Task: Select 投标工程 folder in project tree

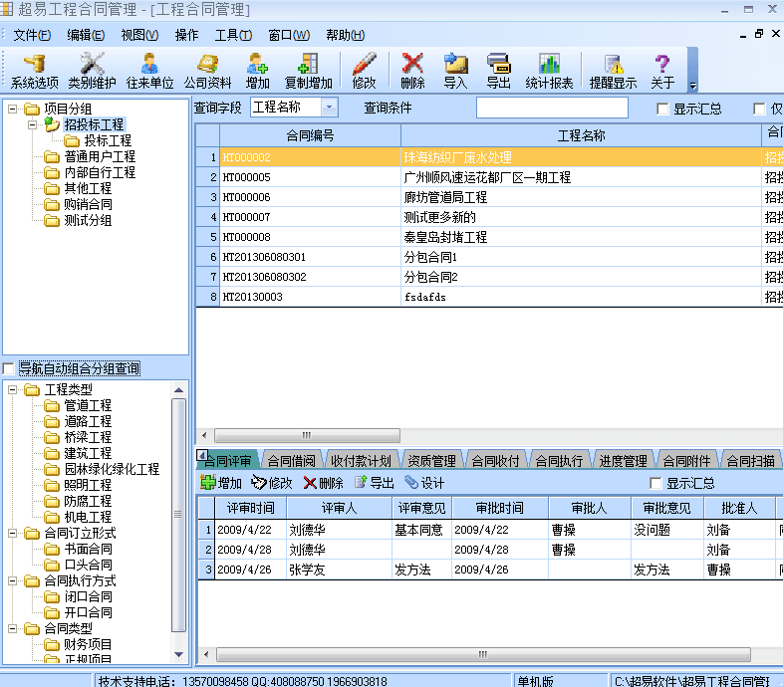Action: [98, 140]
